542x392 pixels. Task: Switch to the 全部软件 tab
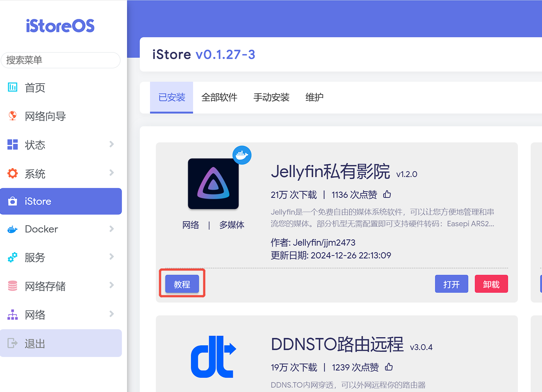(x=219, y=97)
